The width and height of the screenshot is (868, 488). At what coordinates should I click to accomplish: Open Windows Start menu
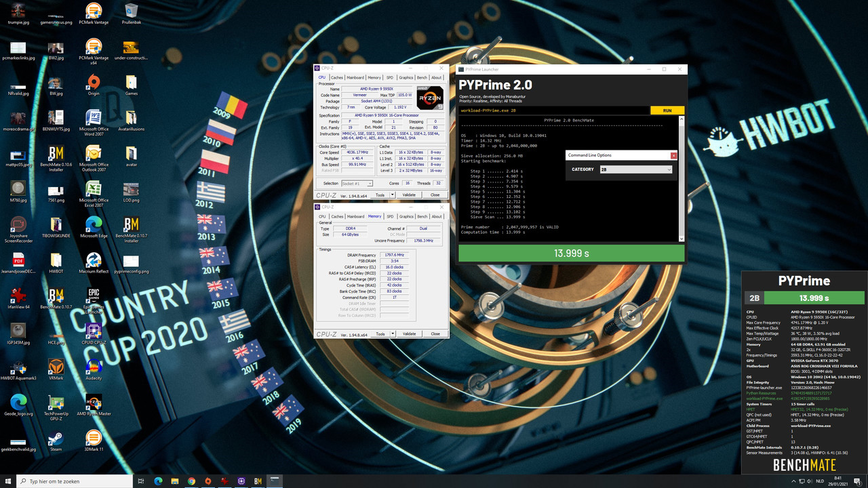click(x=8, y=481)
